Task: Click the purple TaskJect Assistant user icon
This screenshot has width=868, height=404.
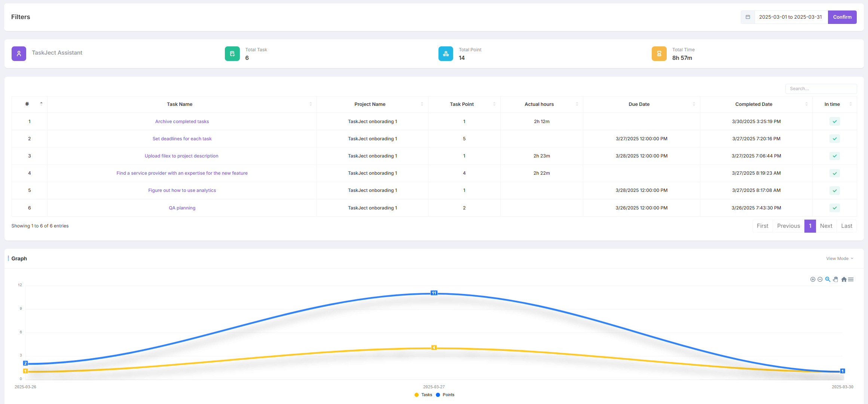Action: pyautogui.click(x=19, y=53)
